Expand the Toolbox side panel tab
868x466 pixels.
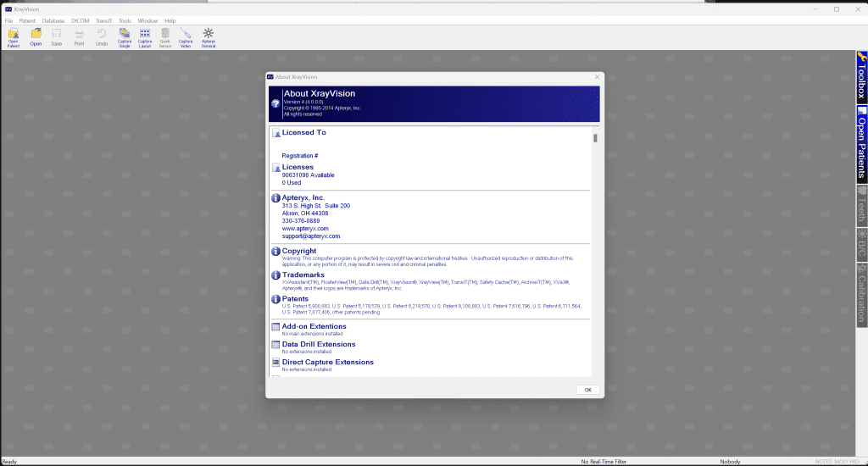[x=861, y=76]
